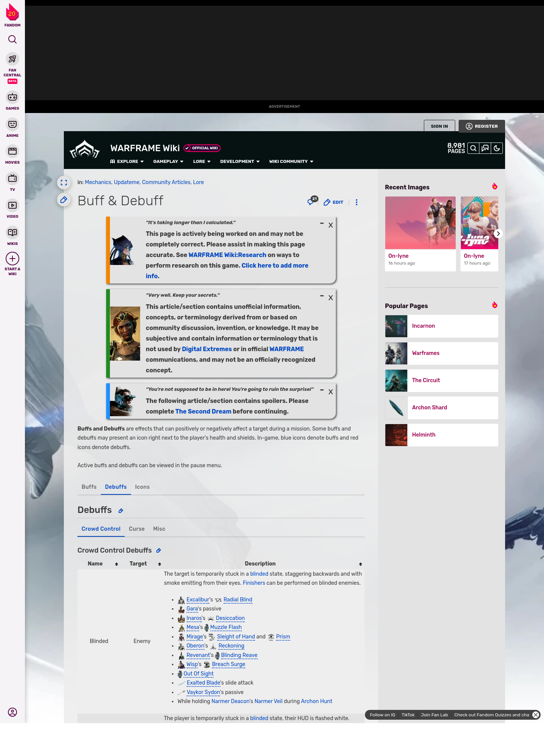This screenshot has height=756, width=544.
Task: Follow The Second Dream link
Action: 203,411
